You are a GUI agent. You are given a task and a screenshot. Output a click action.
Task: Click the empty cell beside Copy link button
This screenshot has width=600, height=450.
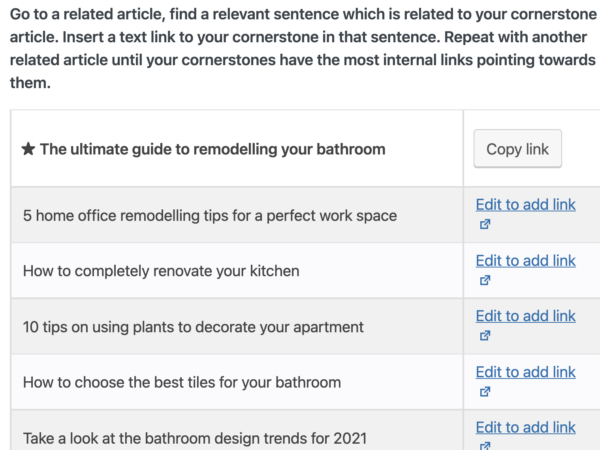coord(582,148)
